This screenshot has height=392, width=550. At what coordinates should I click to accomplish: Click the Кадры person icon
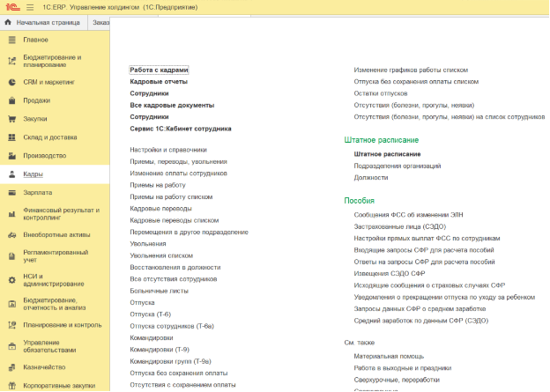tap(12, 174)
